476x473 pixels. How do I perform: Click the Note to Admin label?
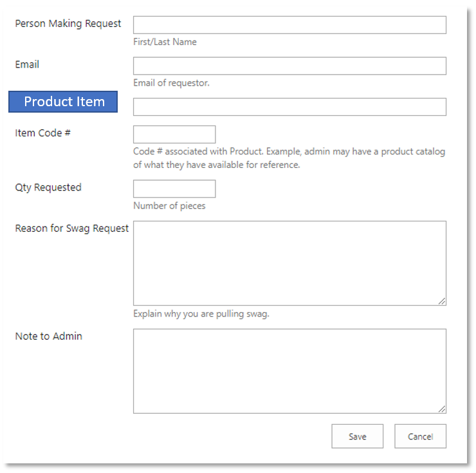(x=49, y=336)
